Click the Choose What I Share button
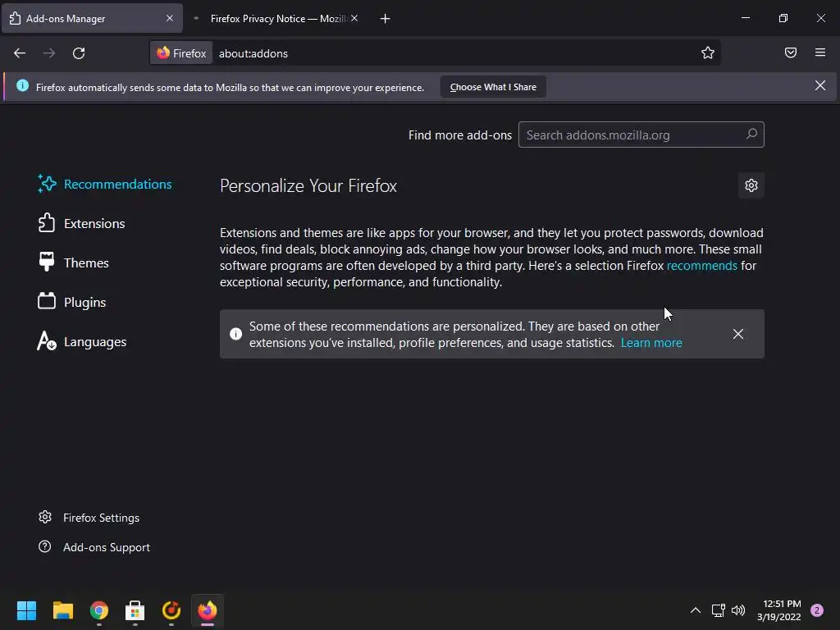 pyautogui.click(x=493, y=87)
